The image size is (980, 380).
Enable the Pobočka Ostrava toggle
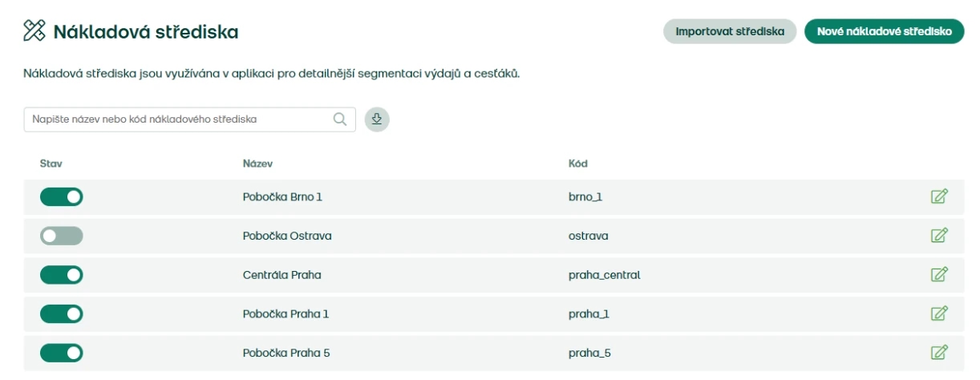62,236
